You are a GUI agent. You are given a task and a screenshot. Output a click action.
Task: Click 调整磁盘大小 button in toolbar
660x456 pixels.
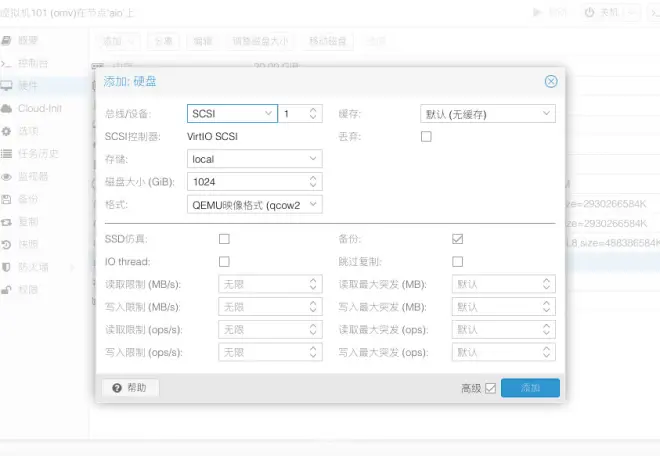[260, 41]
